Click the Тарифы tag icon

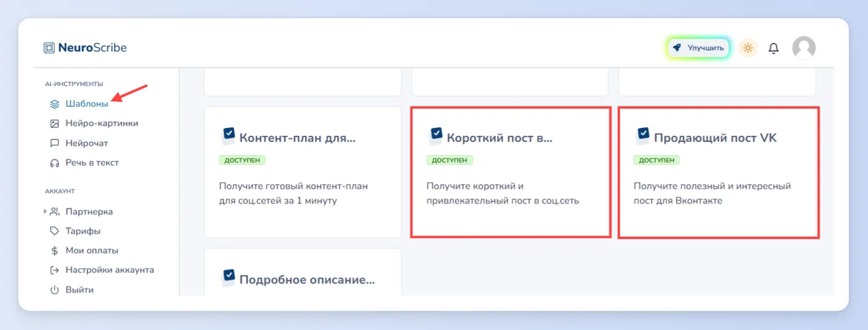point(55,231)
